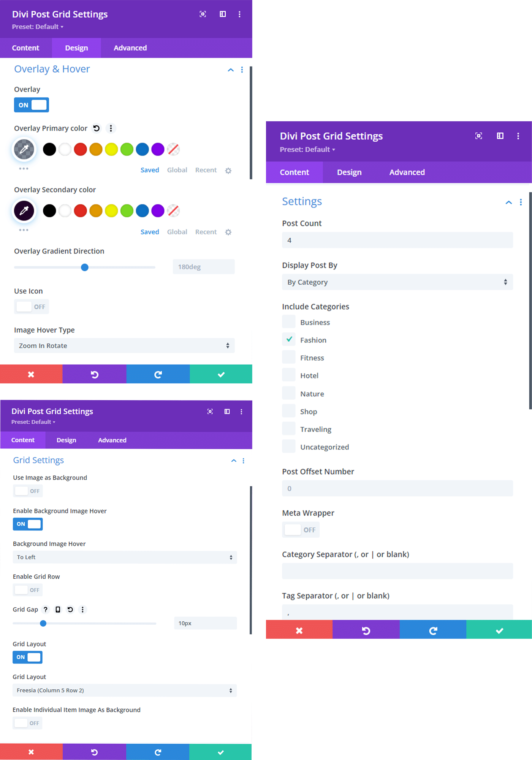Uncheck Fashion category
532x760 pixels.
[289, 339]
